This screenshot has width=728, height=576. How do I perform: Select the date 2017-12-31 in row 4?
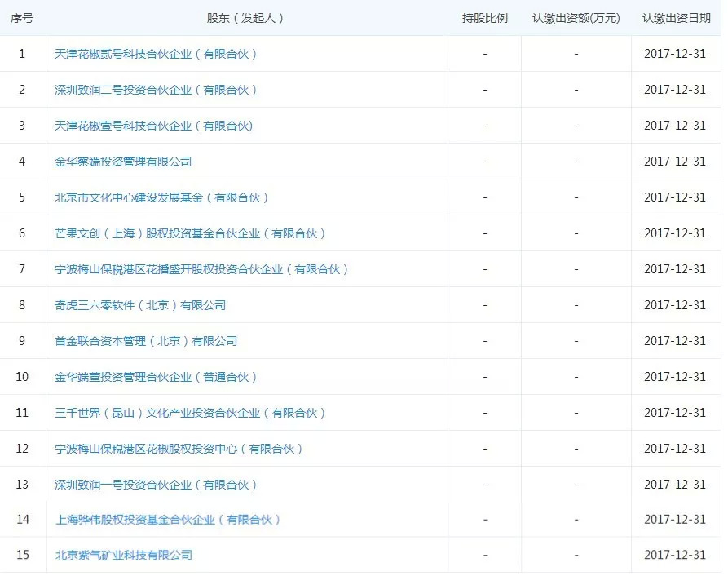point(675,162)
